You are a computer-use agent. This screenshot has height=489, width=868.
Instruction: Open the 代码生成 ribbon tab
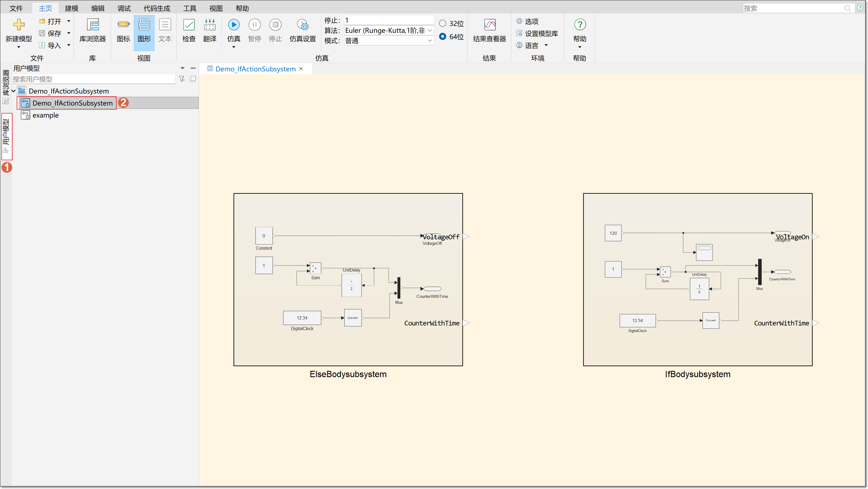point(157,8)
